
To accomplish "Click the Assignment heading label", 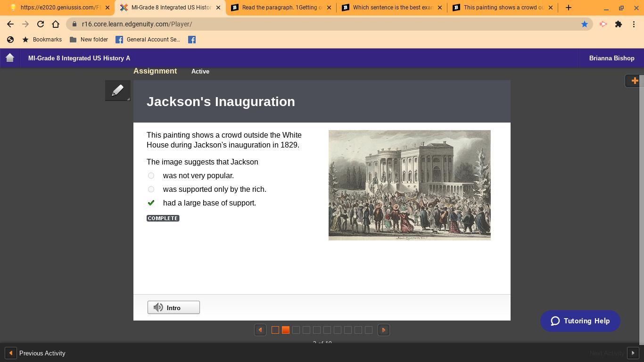I will (x=155, y=71).
